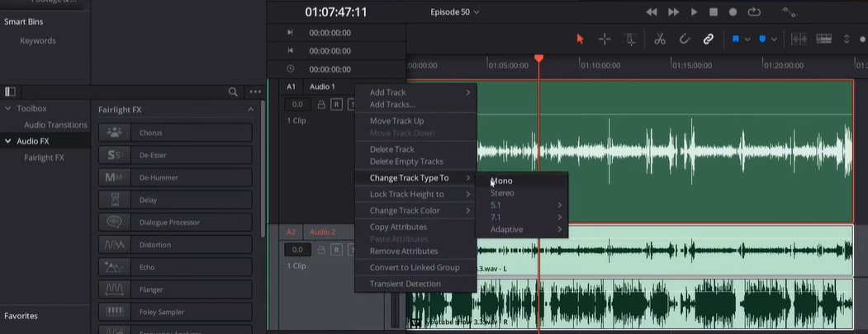
Task: Rewind playback with fast reverse
Action: click(x=652, y=12)
